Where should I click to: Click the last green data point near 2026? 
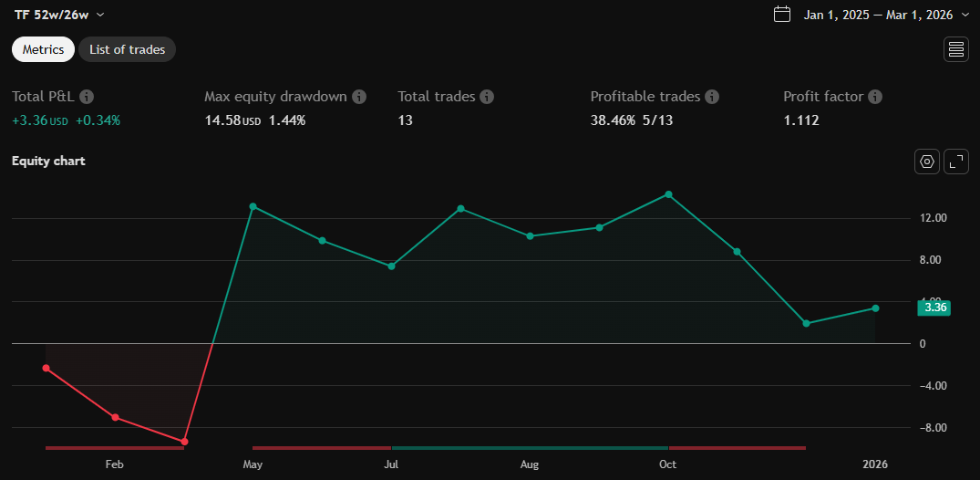tap(875, 308)
